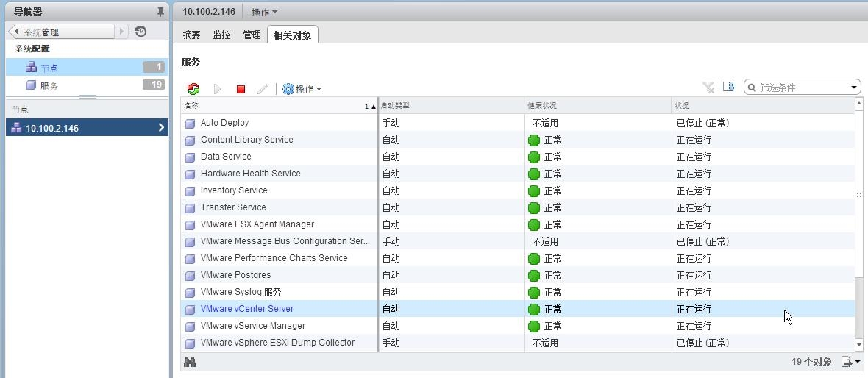Click green health icon for Inventory Service
The height and width of the screenshot is (378, 868).
click(533, 191)
